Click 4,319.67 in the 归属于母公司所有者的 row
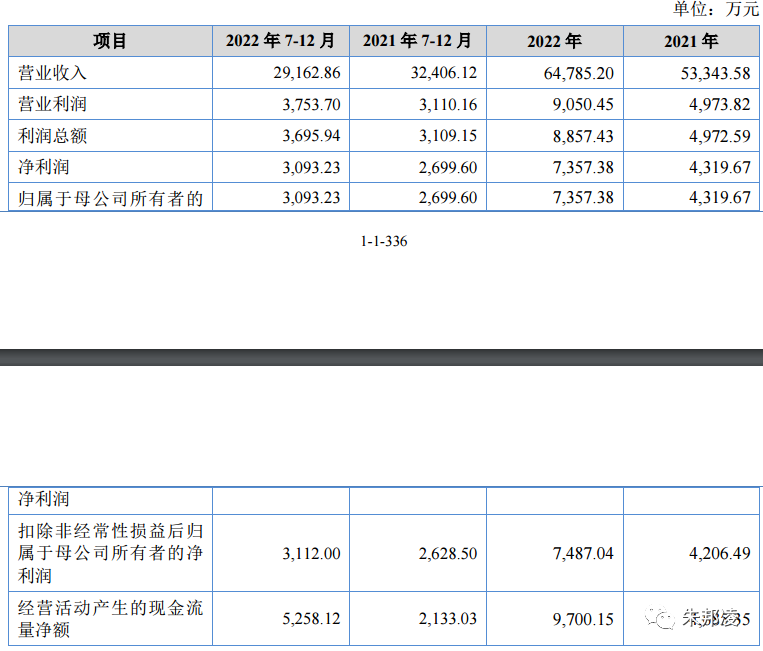763x651 pixels. click(x=720, y=198)
